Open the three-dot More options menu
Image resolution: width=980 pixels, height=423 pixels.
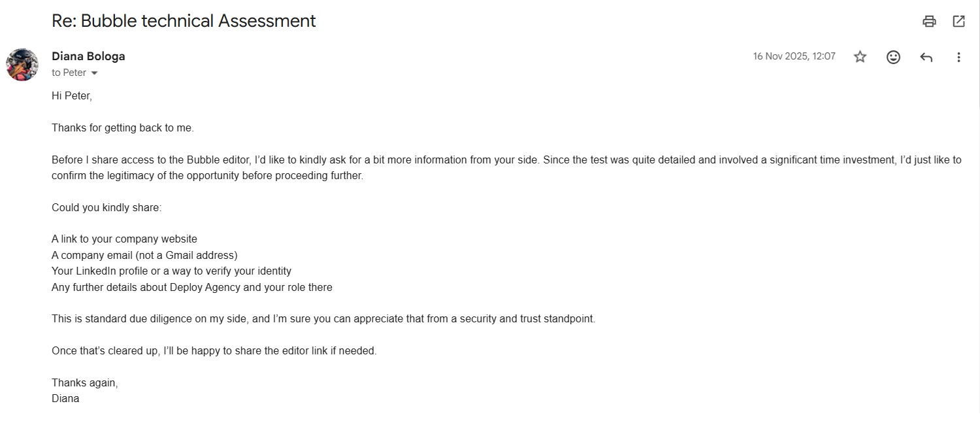pyautogui.click(x=958, y=57)
